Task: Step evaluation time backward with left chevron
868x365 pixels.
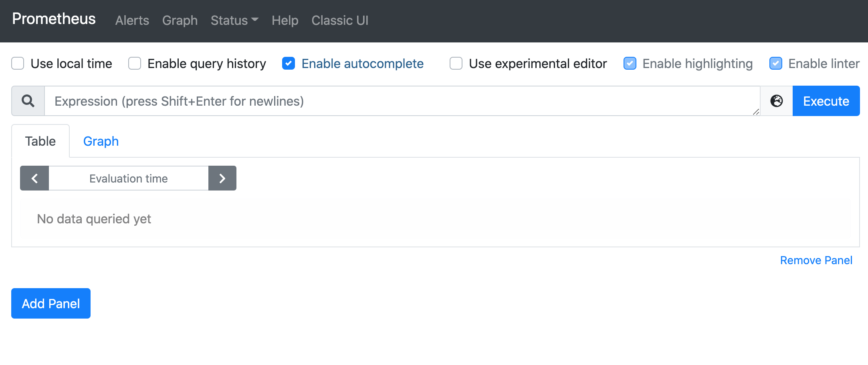Action: click(x=34, y=178)
